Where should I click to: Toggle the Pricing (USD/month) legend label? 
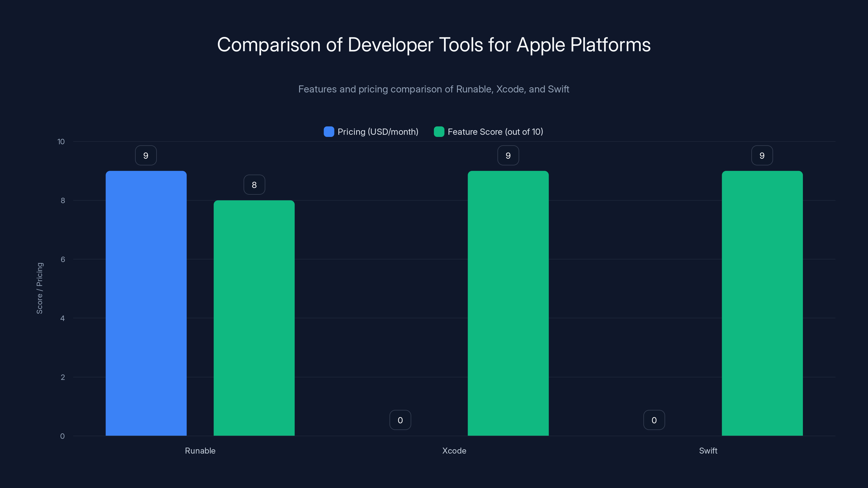pos(378,132)
